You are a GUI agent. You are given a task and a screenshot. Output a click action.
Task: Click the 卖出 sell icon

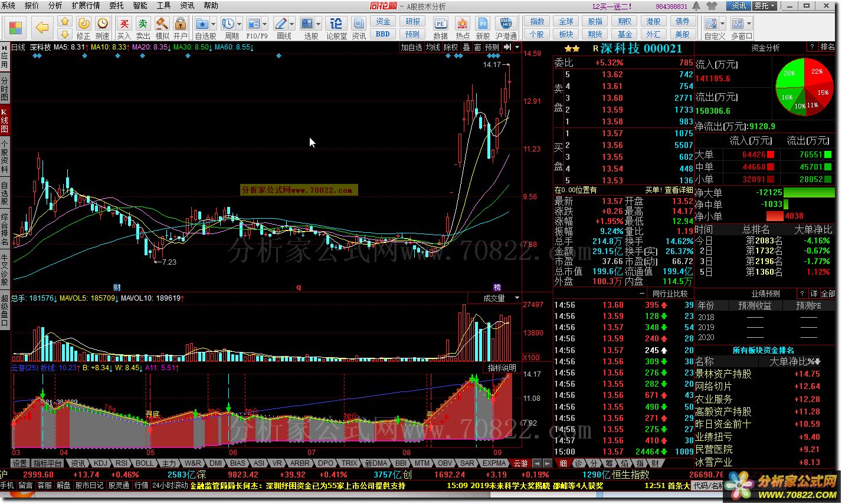tap(143, 27)
